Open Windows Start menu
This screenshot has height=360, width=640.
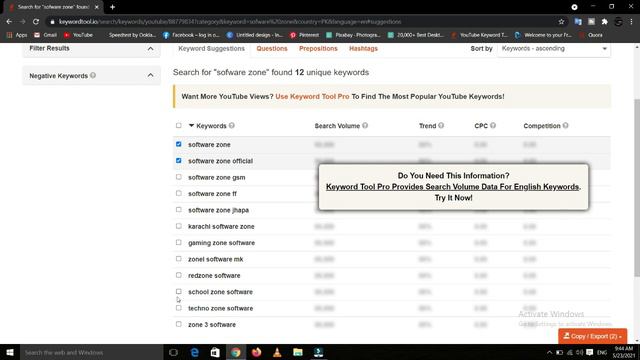[10, 352]
